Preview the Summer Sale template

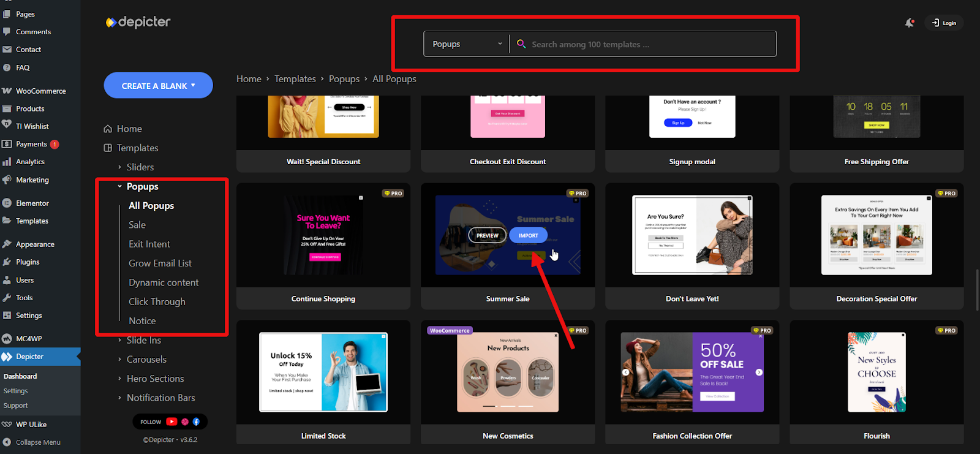click(x=488, y=235)
